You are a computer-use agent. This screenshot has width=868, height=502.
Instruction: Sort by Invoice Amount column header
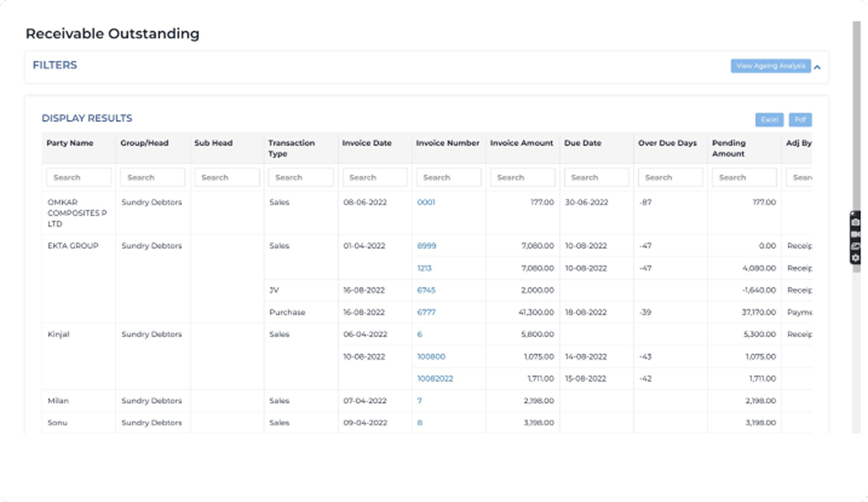click(x=521, y=143)
